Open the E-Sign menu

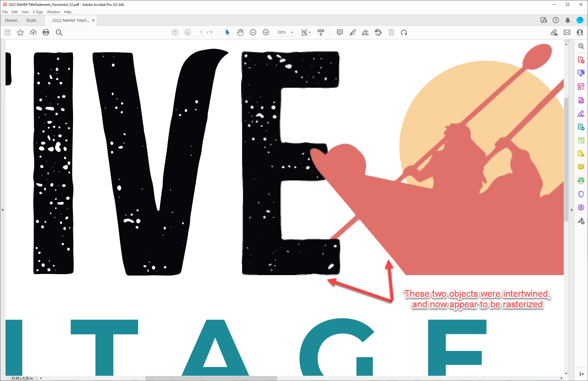38,12
